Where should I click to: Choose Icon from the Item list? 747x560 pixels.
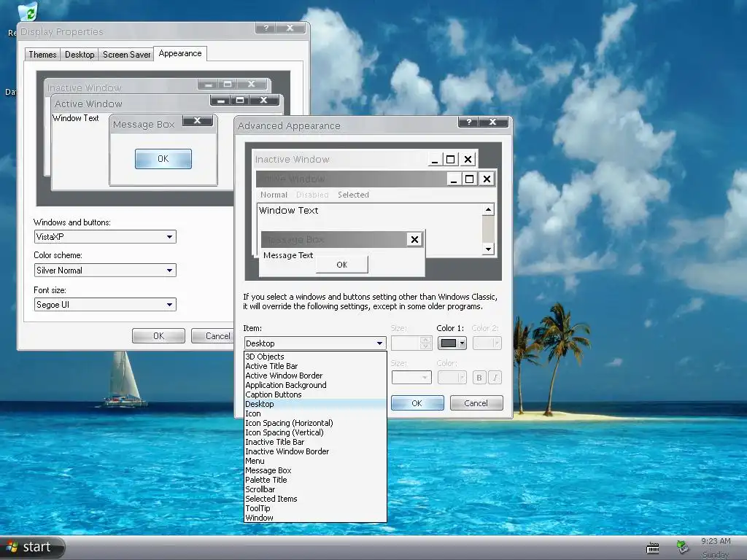[x=315, y=413]
